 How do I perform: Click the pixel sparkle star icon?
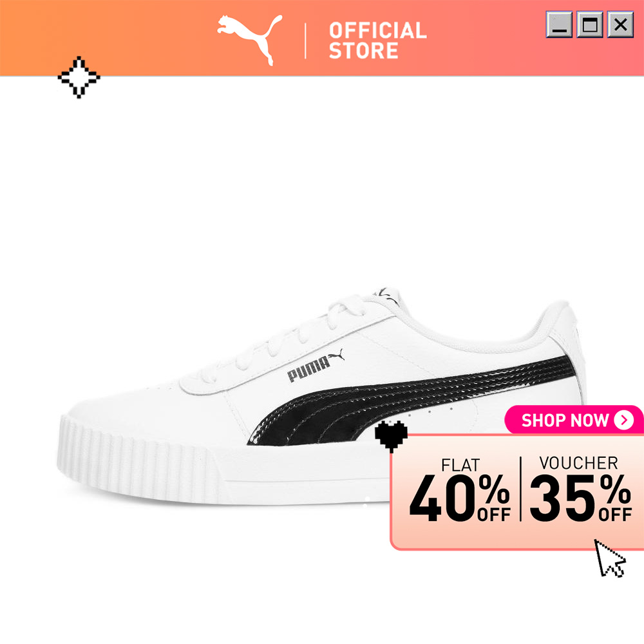79,77
